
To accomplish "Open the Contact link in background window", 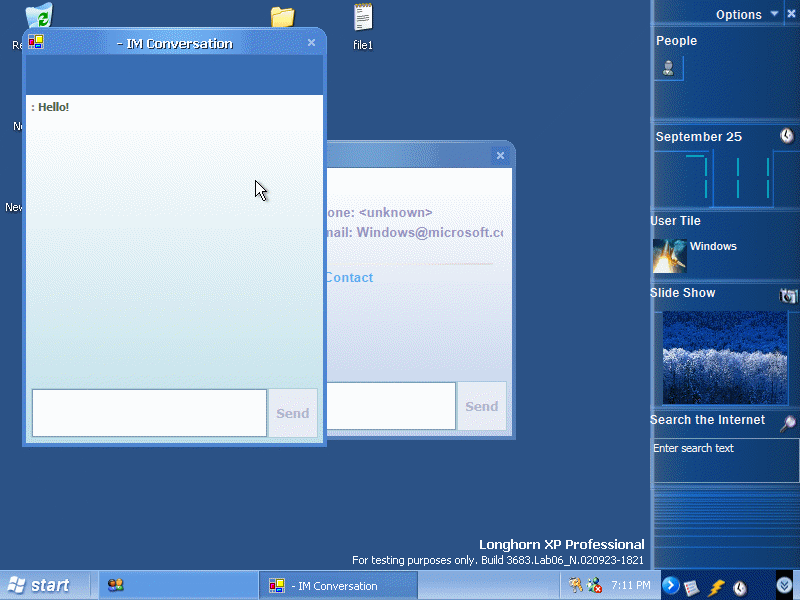I will (x=349, y=278).
